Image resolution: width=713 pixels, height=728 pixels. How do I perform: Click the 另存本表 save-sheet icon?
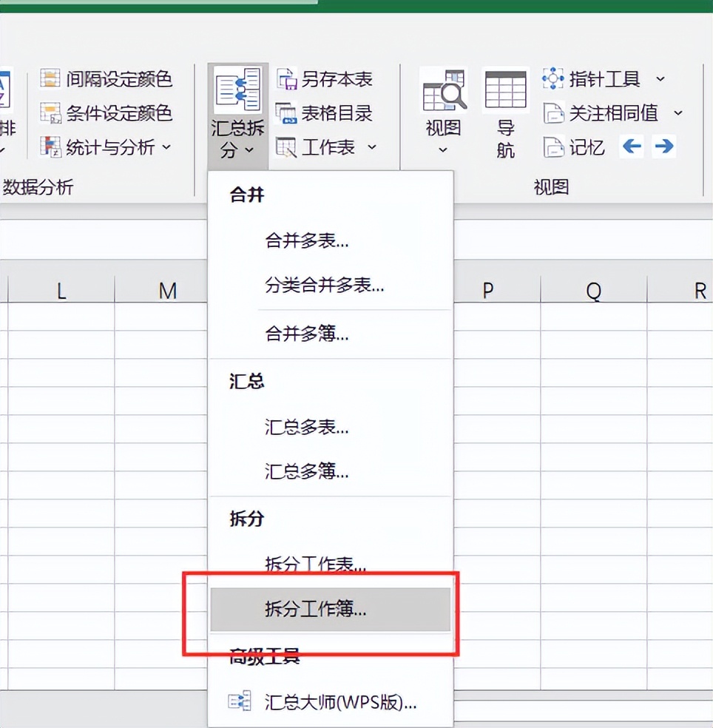[287, 78]
